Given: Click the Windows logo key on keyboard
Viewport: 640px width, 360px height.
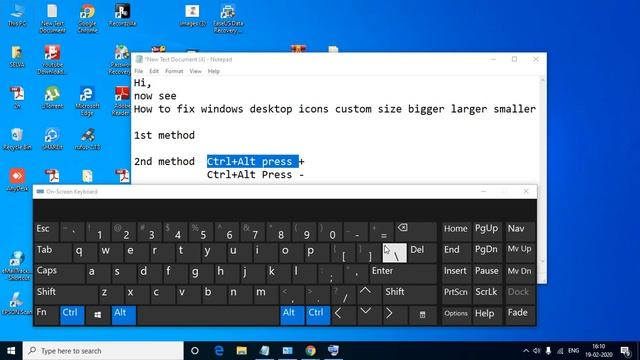Looking at the screenshot, I should [x=97, y=315].
